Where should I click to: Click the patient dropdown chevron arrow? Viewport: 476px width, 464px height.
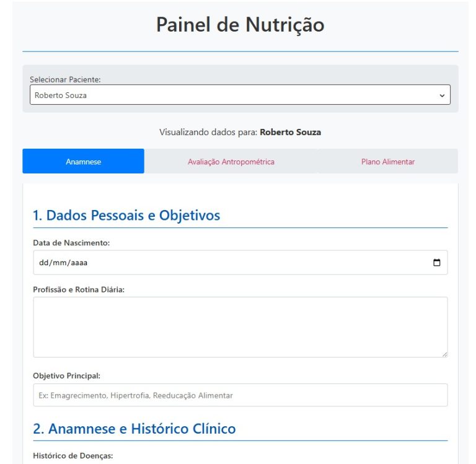pos(442,95)
